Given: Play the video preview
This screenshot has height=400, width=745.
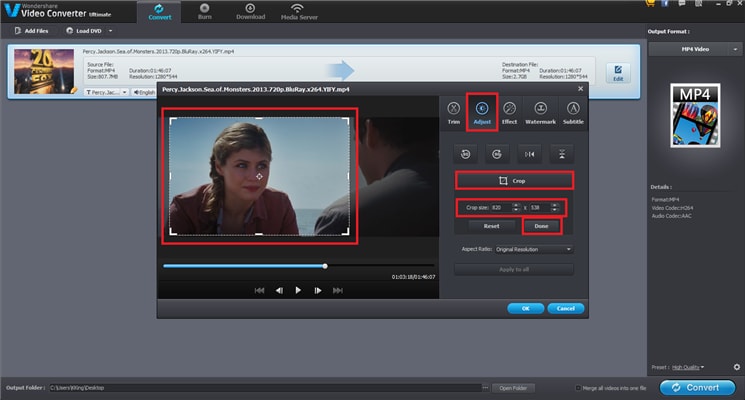Looking at the screenshot, I should click(x=298, y=290).
